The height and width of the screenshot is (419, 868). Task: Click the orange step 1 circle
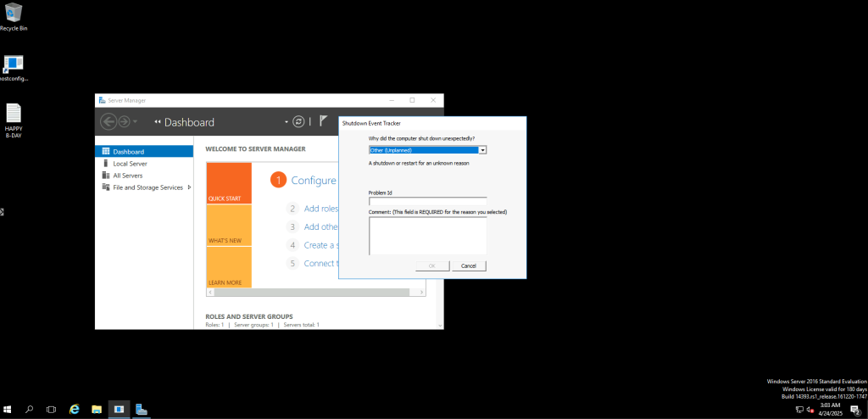279,180
